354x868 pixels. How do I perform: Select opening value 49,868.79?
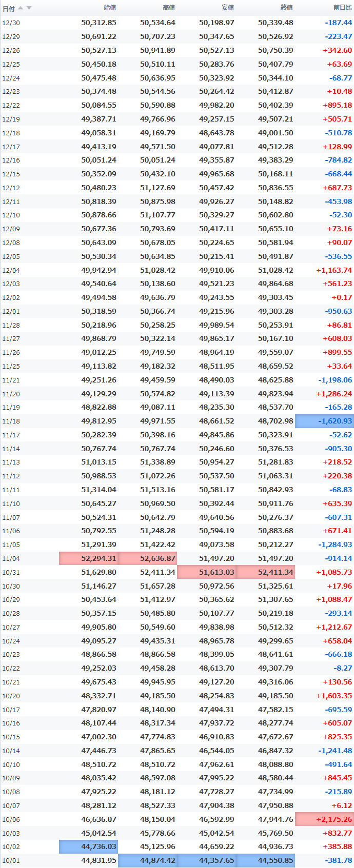click(x=99, y=338)
